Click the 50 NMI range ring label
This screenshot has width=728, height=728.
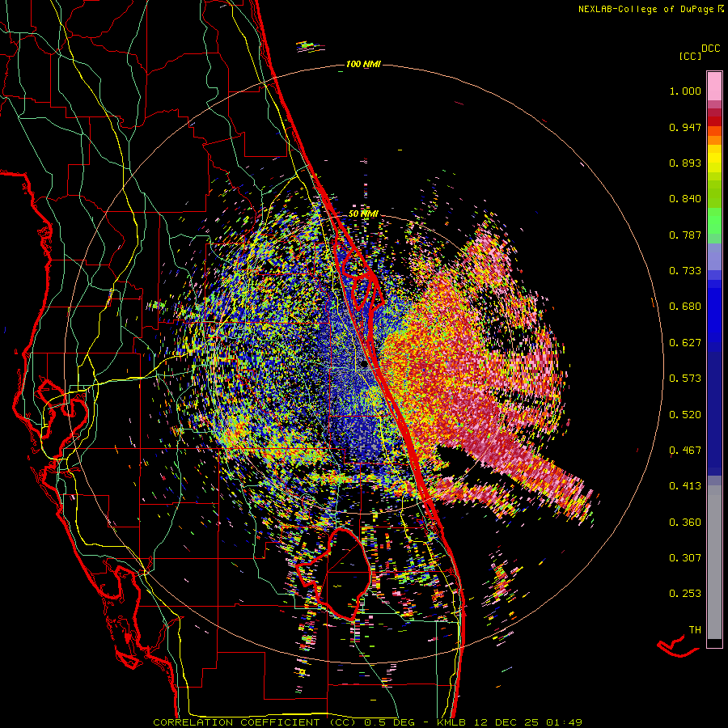coord(363,214)
